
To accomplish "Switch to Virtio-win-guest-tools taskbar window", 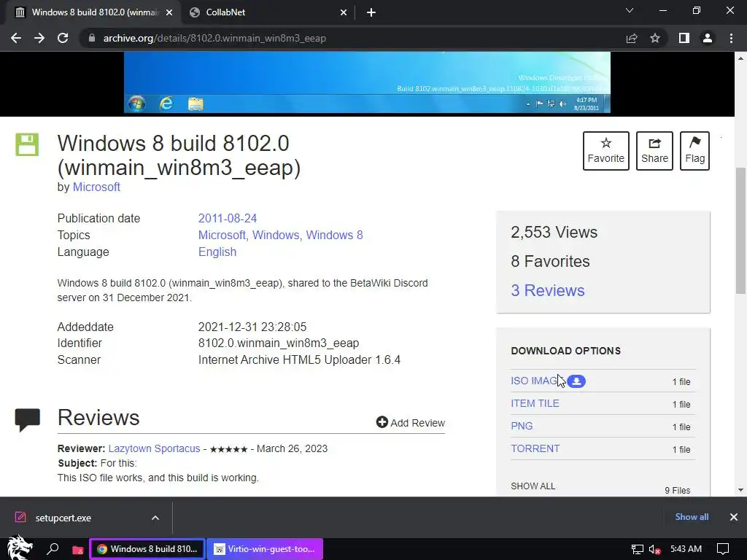I will pyautogui.click(x=265, y=549).
